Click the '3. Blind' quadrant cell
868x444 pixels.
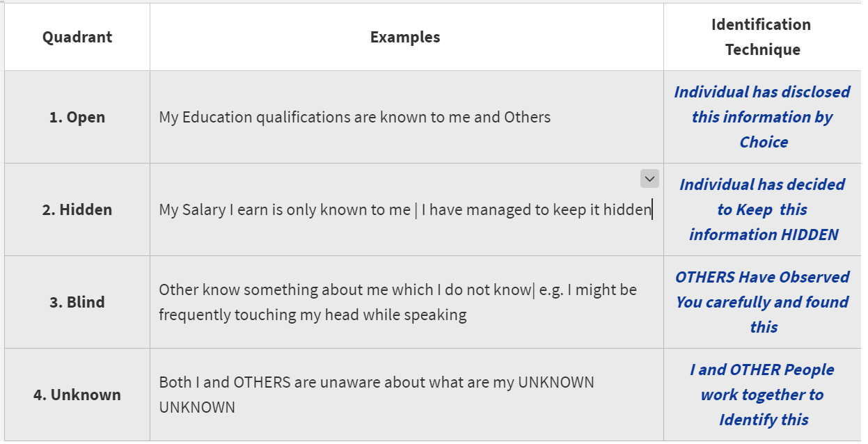77,302
